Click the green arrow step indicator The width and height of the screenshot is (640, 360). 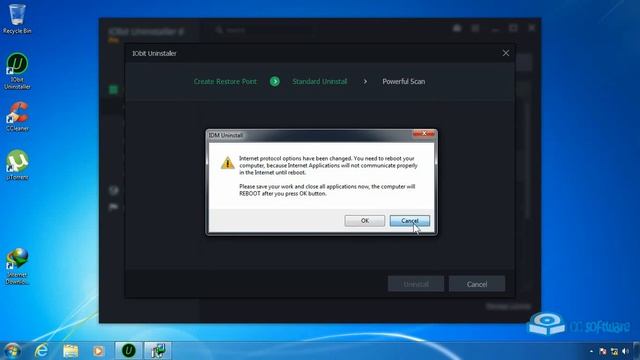[x=275, y=82]
